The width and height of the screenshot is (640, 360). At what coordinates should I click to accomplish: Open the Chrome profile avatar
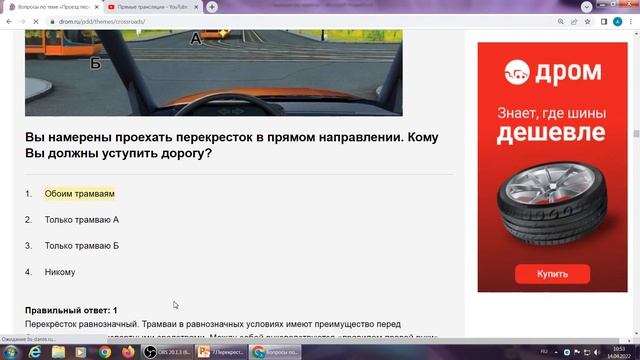pos(617,22)
